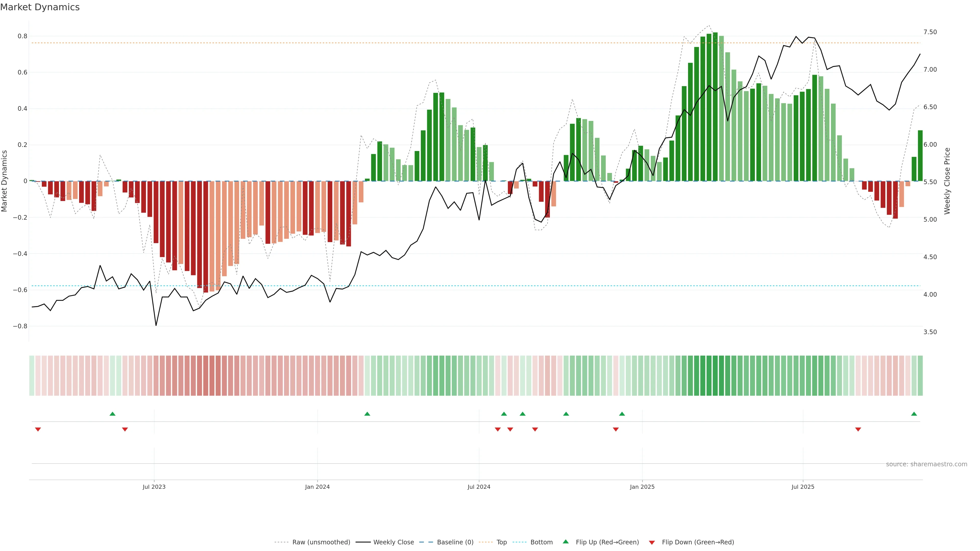Click the leftmost red Flip Down triangle marker
This screenshot has width=980, height=551.
pyautogui.click(x=38, y=429)
